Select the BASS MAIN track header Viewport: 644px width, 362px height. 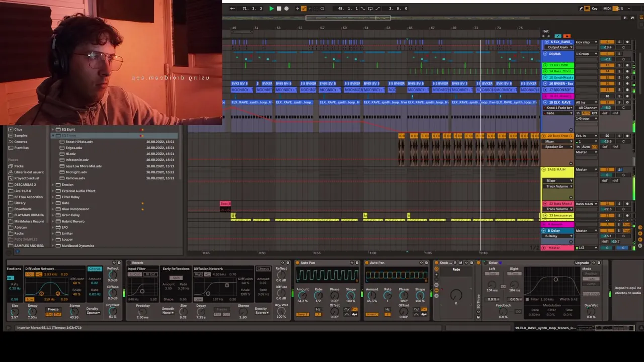point(558,170)
